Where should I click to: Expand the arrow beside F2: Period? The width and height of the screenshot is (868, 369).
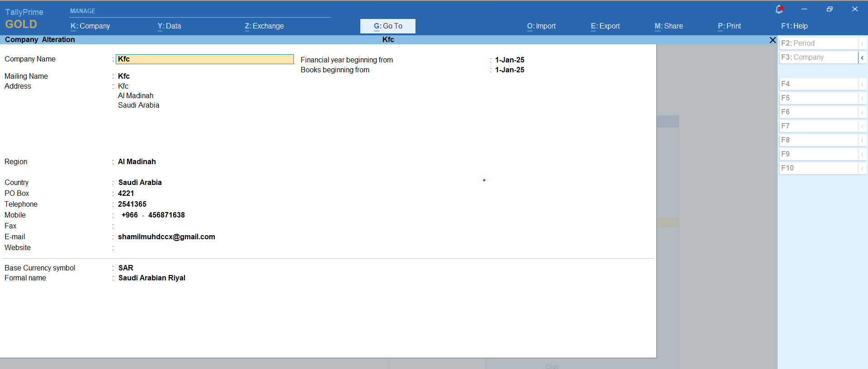point(862,43)
